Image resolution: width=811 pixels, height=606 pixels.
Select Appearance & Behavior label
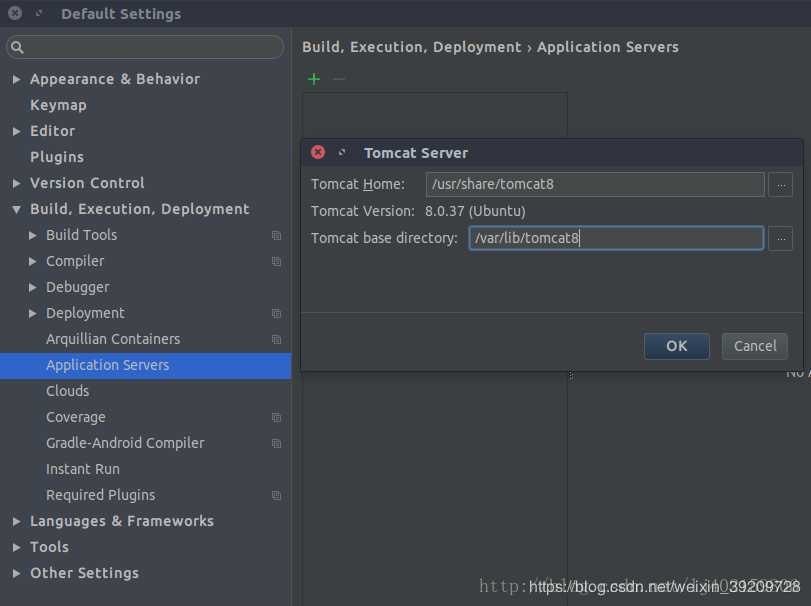tap(115, 79)
